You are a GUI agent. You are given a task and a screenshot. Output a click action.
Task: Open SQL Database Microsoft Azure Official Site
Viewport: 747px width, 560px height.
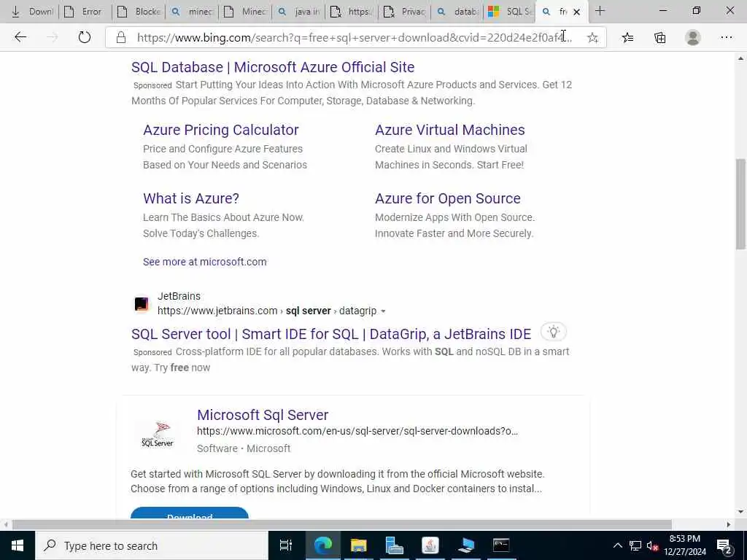point(273,67)
